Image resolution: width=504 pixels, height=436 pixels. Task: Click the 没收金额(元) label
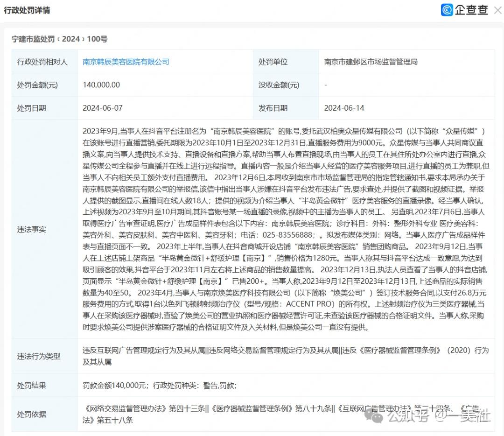pos(279,85)
